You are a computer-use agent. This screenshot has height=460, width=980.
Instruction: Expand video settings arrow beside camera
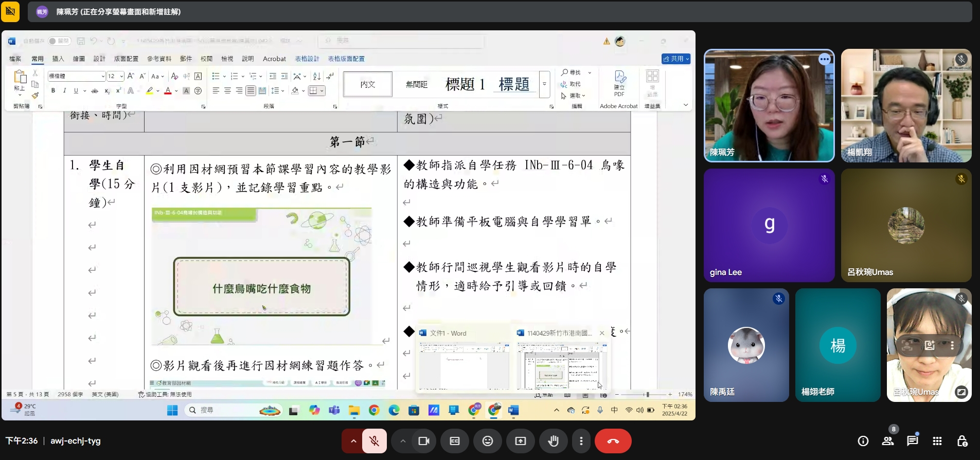tap(403, 441)
